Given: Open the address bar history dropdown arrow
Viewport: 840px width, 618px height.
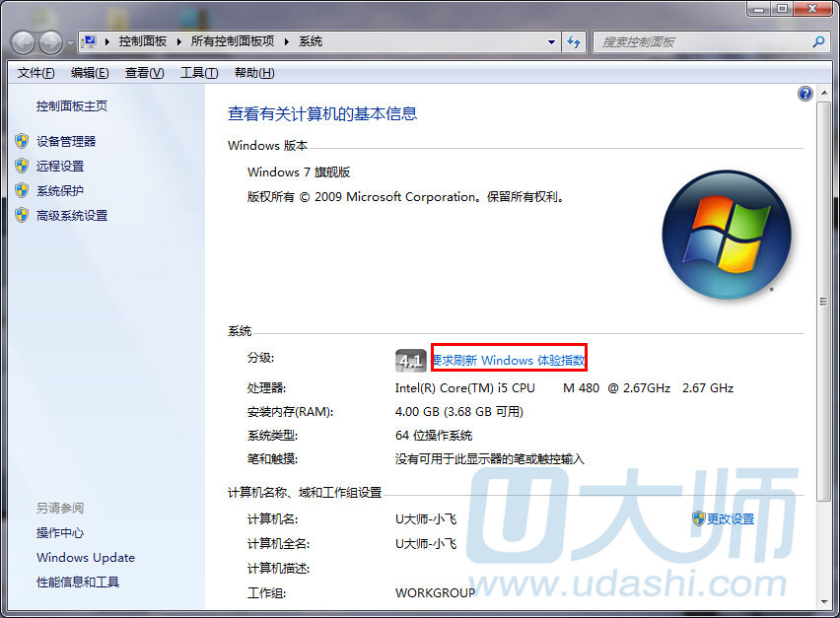Looking at the screenshot, I should [x=552, y=42].
